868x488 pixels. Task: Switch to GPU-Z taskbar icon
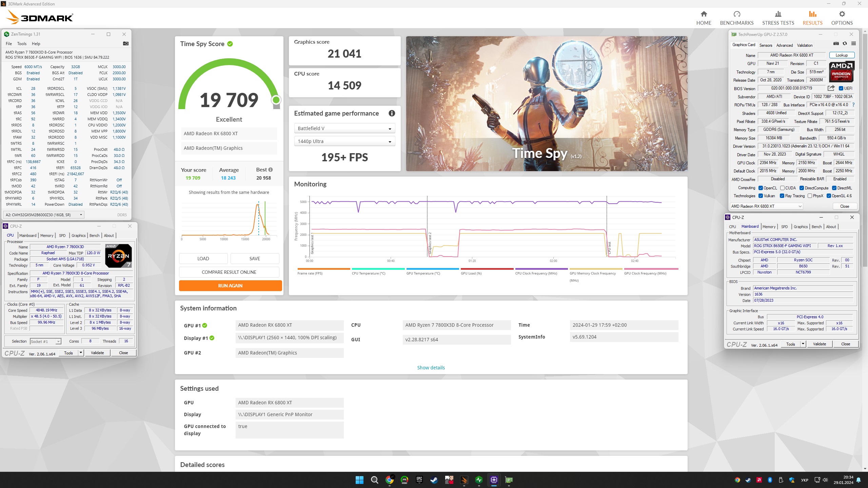point(509,480)
